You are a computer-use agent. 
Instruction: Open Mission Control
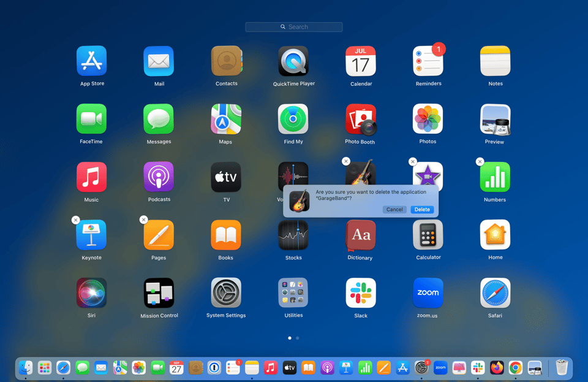159,292
